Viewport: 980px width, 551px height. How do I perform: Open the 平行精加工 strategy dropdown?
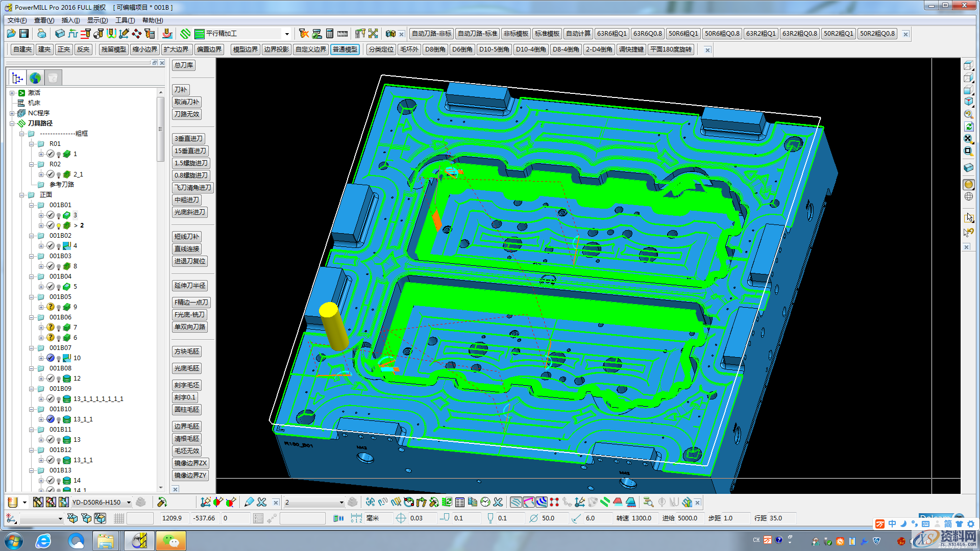pyautogui.click(x=287, y=34)
